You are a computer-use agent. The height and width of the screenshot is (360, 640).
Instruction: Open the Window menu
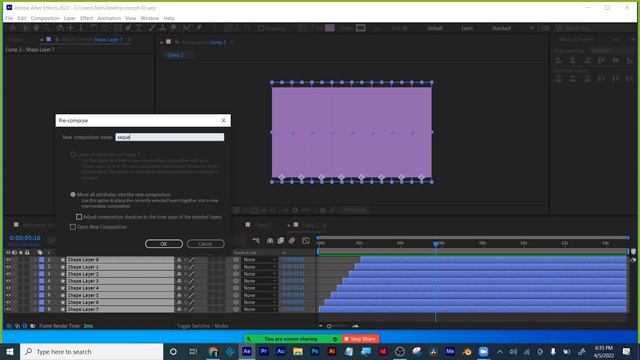pos(149,18)
